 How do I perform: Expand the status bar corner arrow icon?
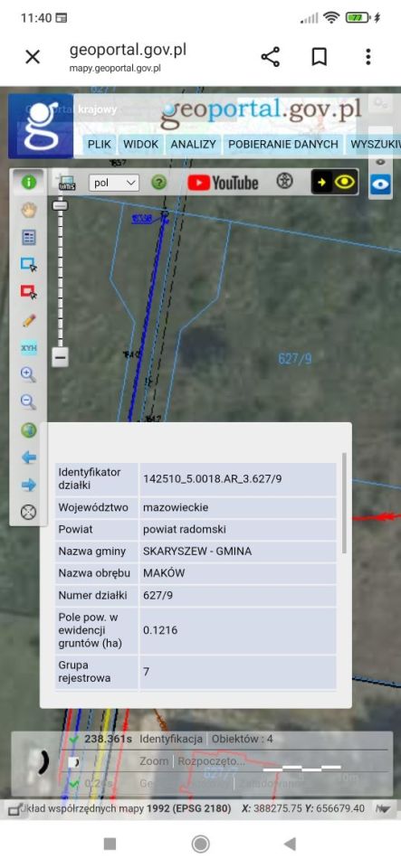tap(383, 808)
